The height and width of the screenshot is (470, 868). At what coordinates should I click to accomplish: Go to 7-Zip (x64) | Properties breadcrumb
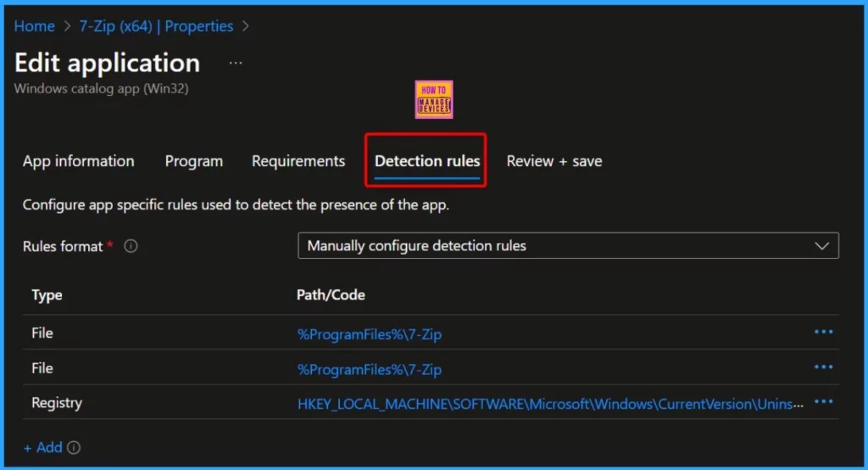pyautogui.click(x=156, y=26)
